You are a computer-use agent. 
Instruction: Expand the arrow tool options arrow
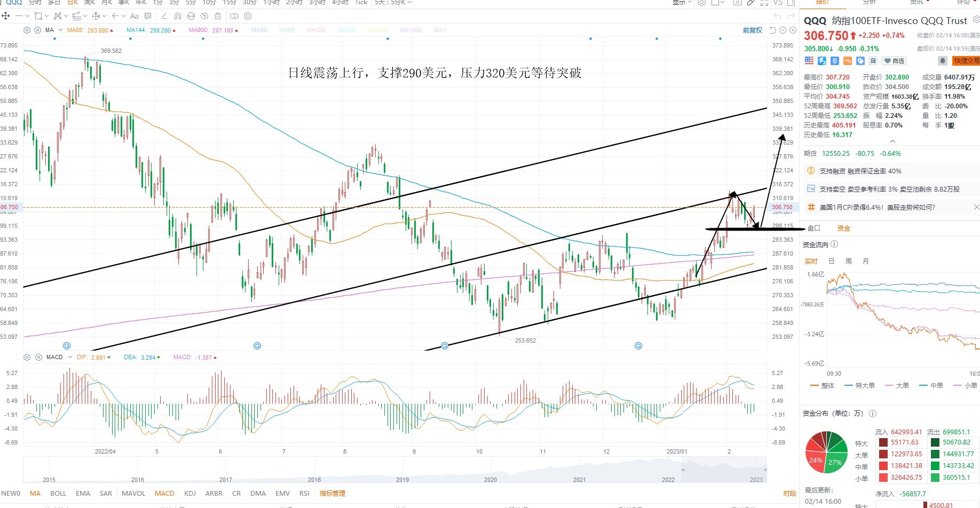point(123,16)
